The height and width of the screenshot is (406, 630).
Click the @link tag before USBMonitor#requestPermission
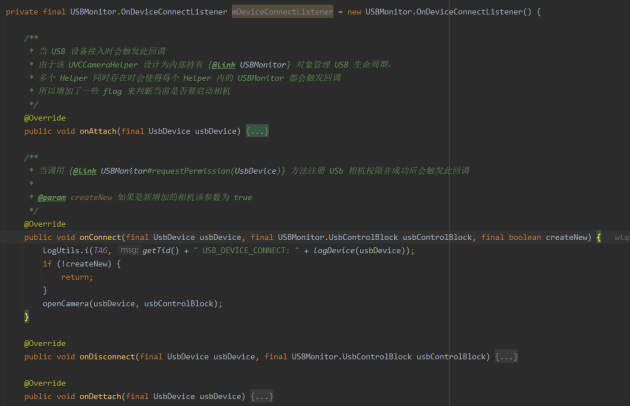(84, 171)
